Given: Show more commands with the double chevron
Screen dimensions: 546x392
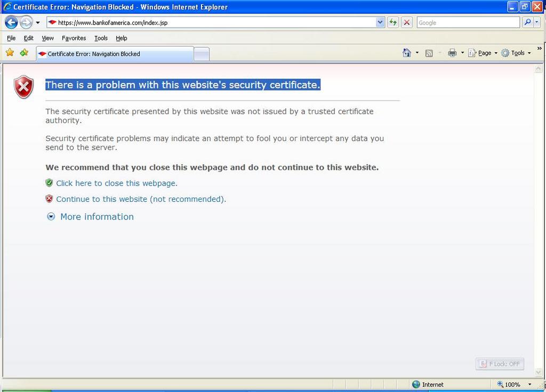Looking at the screenshot, I should coord(540,48).
